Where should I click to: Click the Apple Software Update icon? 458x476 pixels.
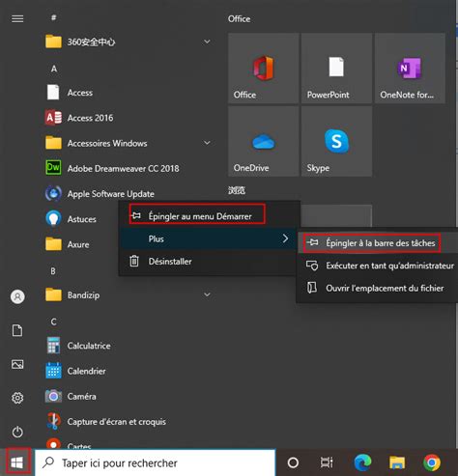point(53,193)
